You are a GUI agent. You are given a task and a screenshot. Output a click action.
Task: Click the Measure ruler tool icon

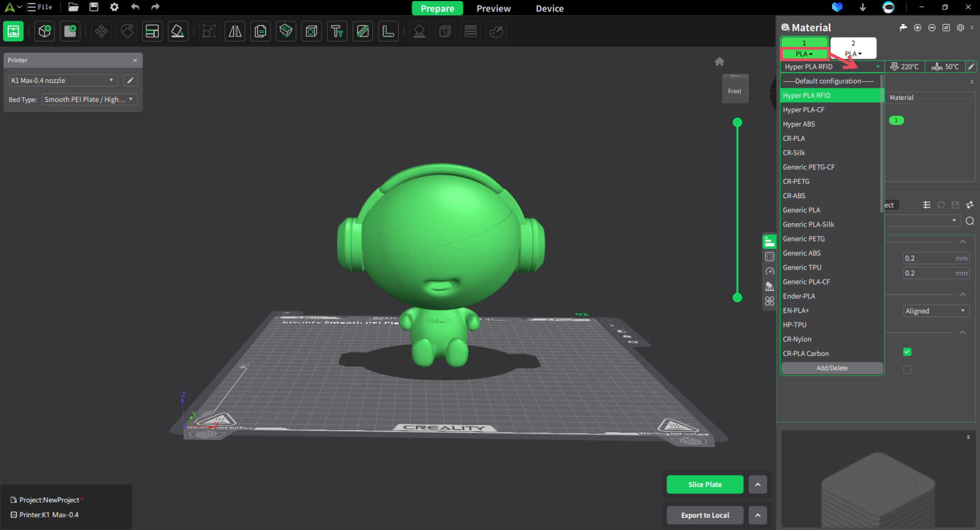click(388, 31)
